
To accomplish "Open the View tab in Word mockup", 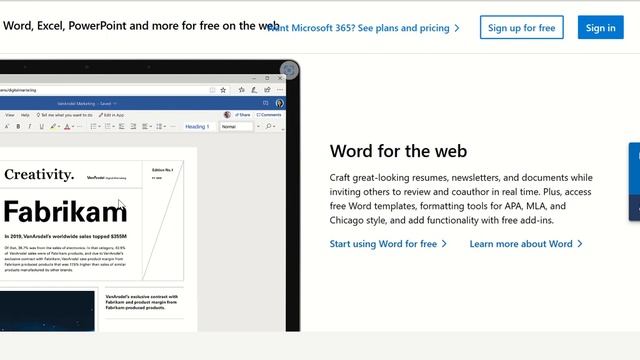I will (x=10, y=115).
